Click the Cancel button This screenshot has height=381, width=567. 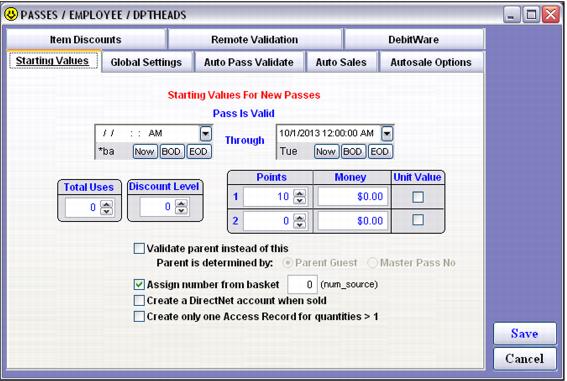pyautogui.click(x=524, y=359)
